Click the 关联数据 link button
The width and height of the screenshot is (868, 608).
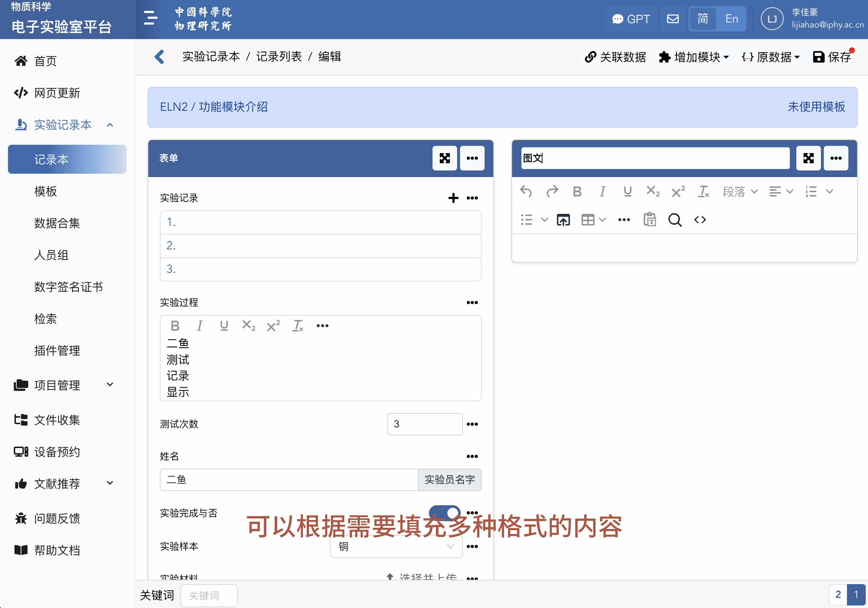click(615, 57)
